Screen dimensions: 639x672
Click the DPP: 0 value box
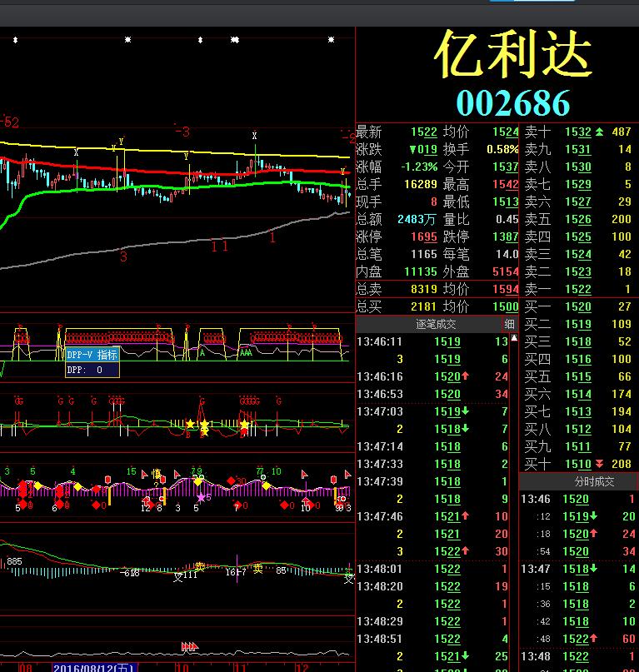point(92,370)
